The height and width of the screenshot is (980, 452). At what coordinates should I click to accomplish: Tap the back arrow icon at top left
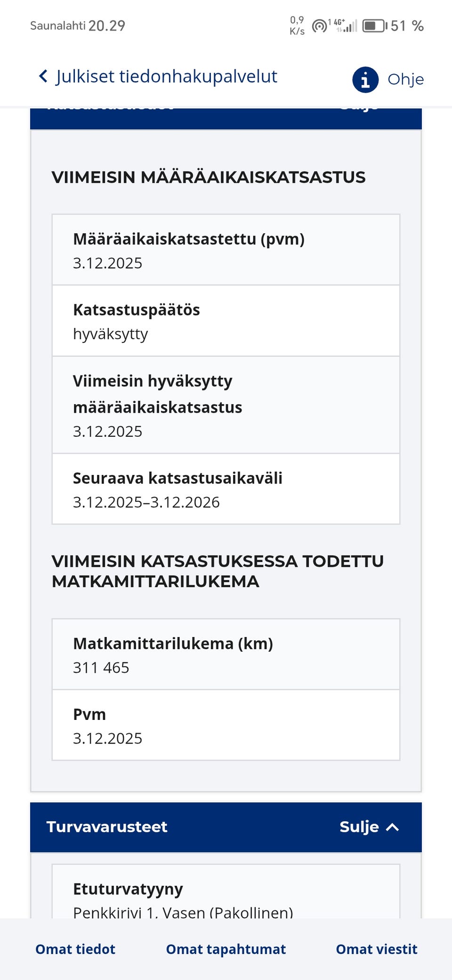click(x=42, y=76)
